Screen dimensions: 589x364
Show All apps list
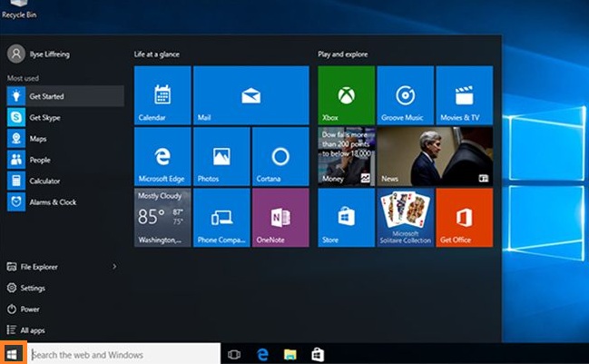(26, 330)
